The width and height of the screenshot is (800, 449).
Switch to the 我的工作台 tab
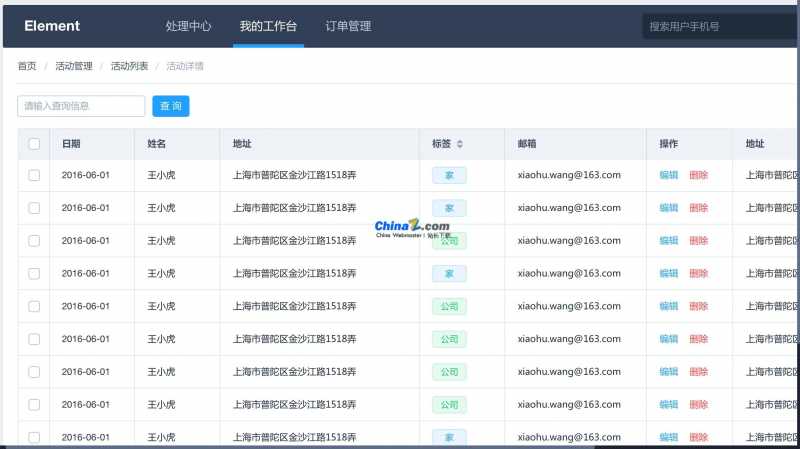[268, 26]
